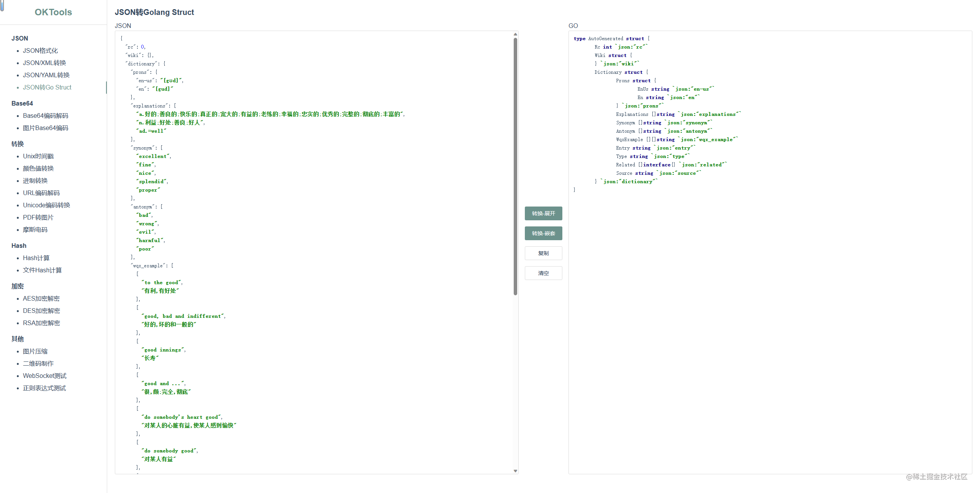The image size is (980, 493).
Task: Open 二维码制作 tool
Action: 38,363
